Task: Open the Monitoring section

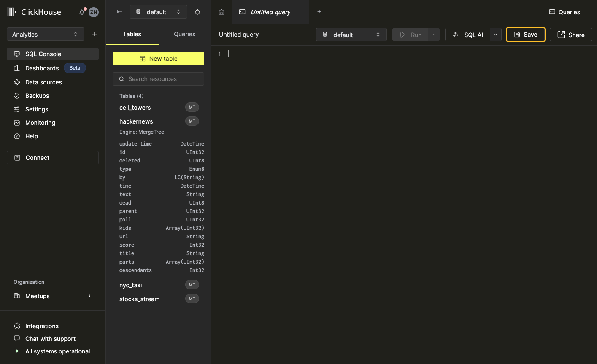Action: coord(40,123)
